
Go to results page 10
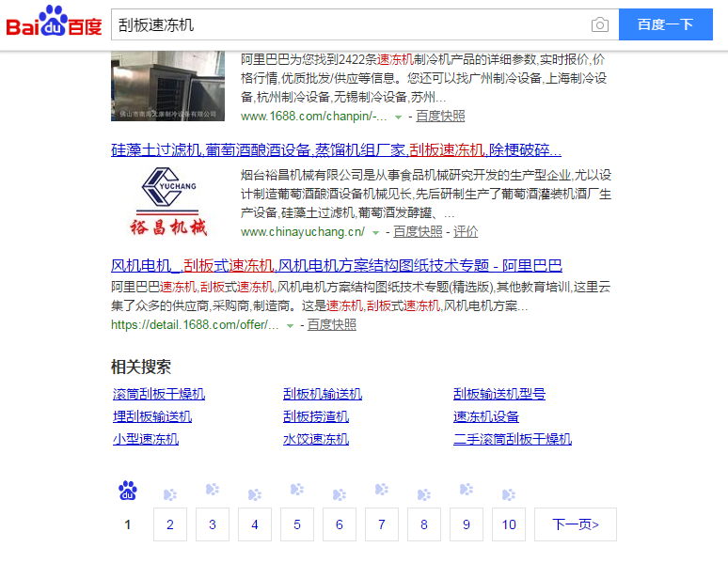pyautogui.click(x=509, y=524)
